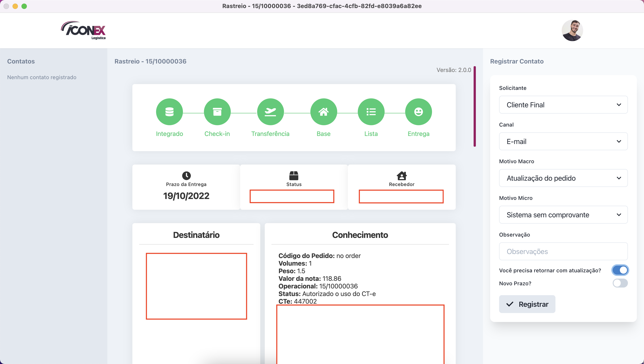Screen dimensions: 644x364
Task: Enable the 'Novo Prazo?' switch
Action: point(620,283)
